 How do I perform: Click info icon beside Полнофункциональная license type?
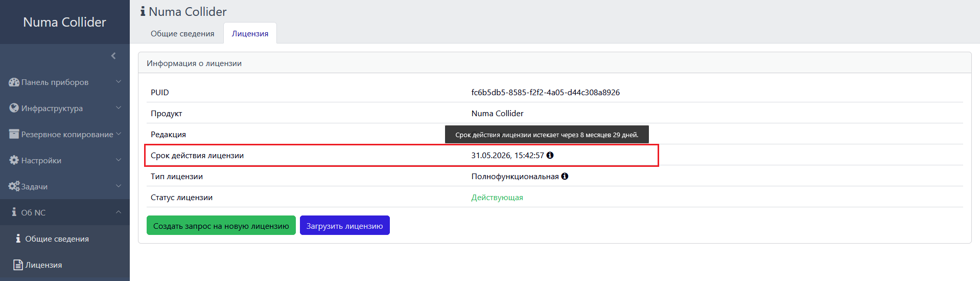click(x=565, y=176)
